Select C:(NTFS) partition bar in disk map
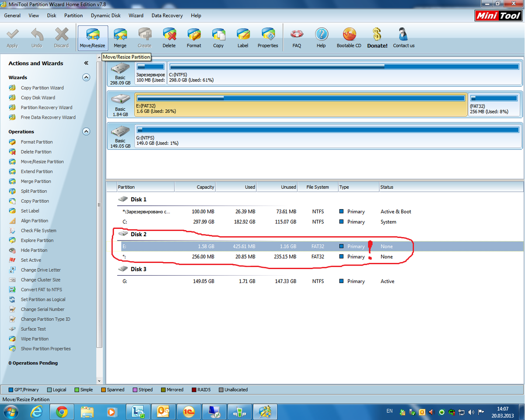Screen dimensions: 525x420 tap(344, 73)
